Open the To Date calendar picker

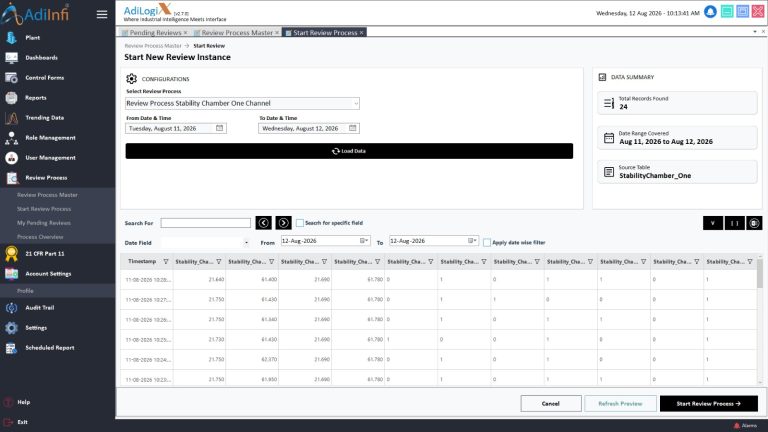click(x=353, y=128)
